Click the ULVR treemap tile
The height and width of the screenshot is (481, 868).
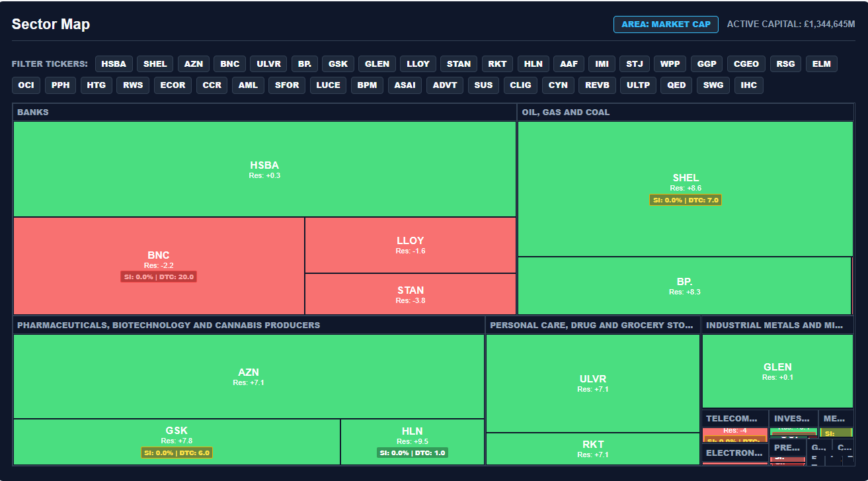593,384
